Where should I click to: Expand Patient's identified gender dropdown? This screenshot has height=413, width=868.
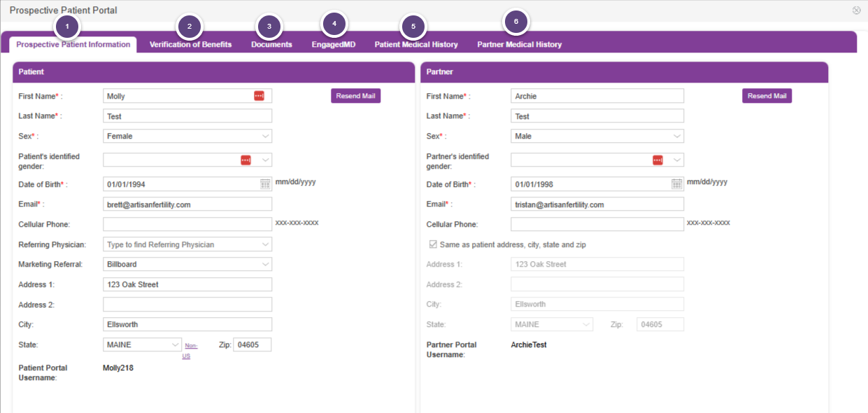(x=266, y=160)
